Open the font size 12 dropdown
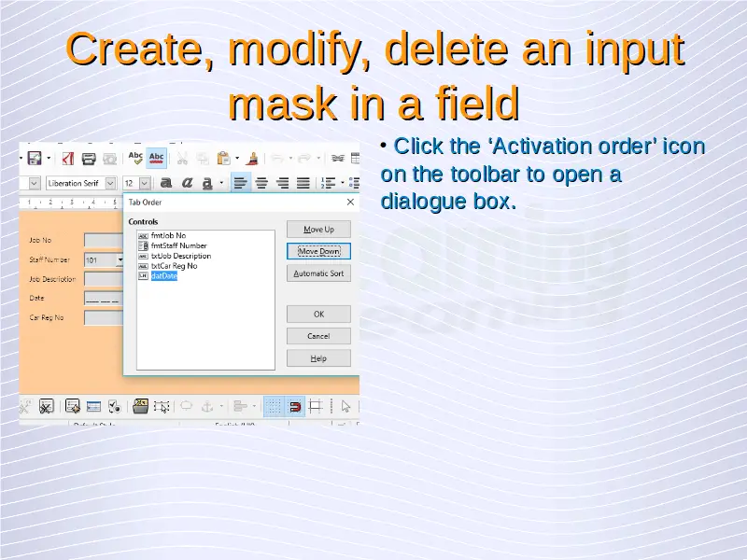The image size is (747, 560). [x=145, y=183]
